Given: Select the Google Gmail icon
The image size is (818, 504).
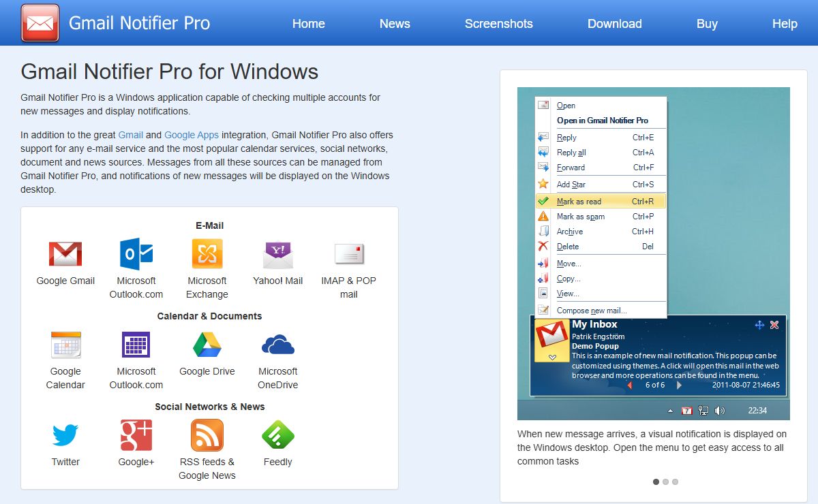Looking at the screenshot, I should tap(65, 254).
